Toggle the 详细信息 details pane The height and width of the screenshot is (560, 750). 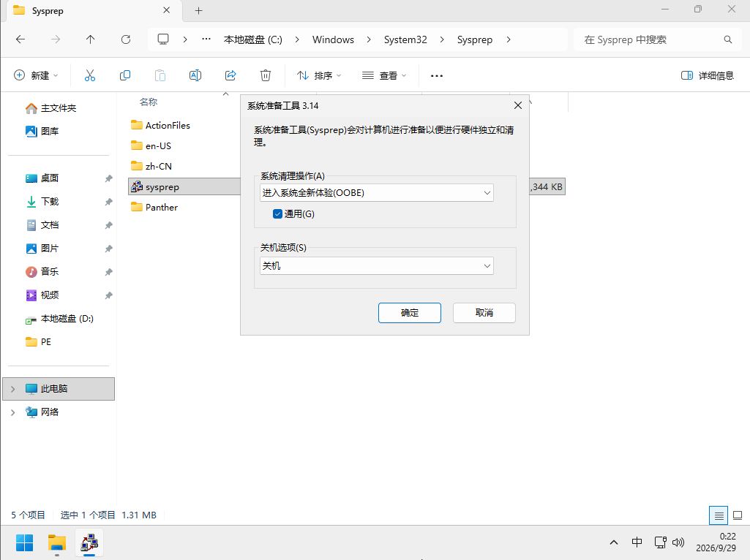[x=708, y=75]
